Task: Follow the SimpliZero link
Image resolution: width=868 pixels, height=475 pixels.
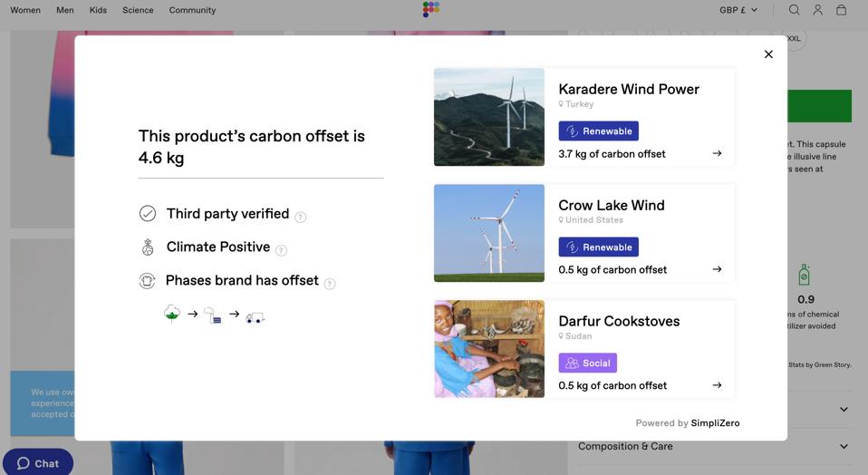Action: 715,422
